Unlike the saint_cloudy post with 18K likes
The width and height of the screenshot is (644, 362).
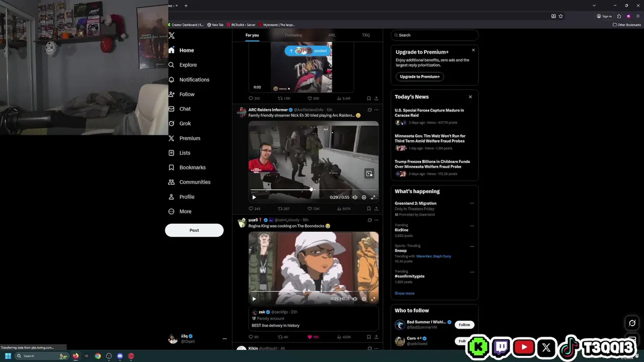tap(313, 337)
